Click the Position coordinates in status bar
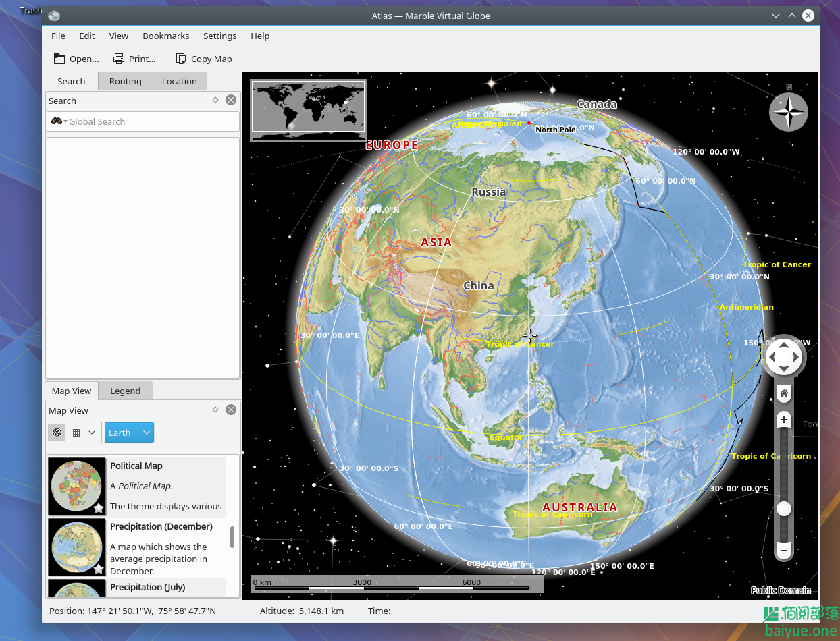The image size is (840, 641). 133,611
